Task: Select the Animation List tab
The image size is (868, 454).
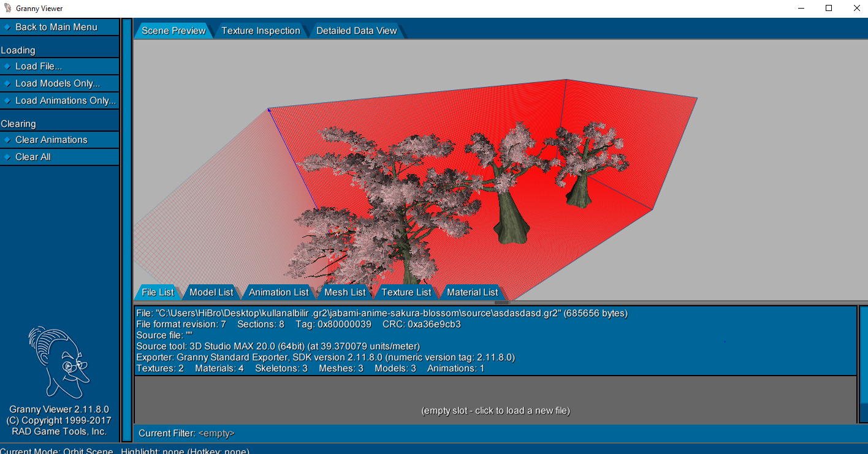Action: click(x=279, y=292)
